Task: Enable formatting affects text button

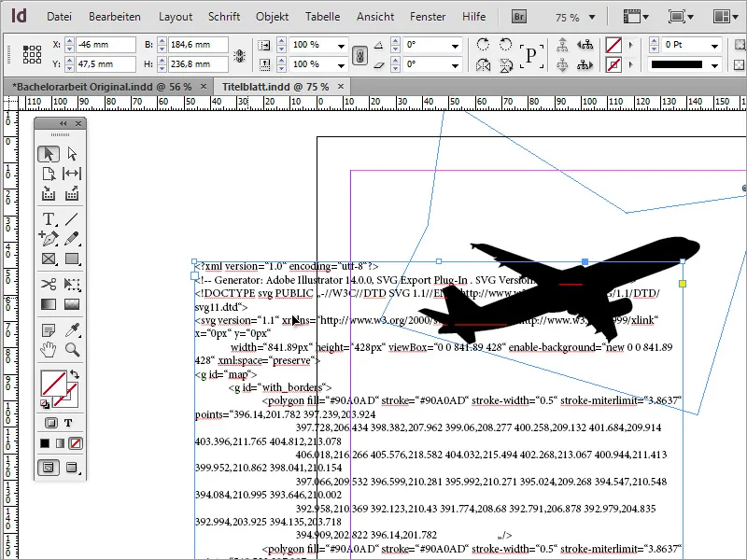Action: pyautogui.click(x=68, y=423)
